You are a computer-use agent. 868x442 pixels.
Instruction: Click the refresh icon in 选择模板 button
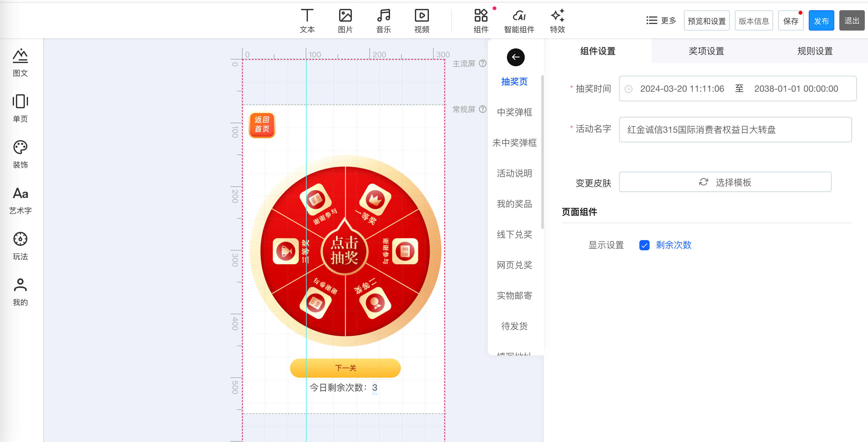click(x=703, y=182)
